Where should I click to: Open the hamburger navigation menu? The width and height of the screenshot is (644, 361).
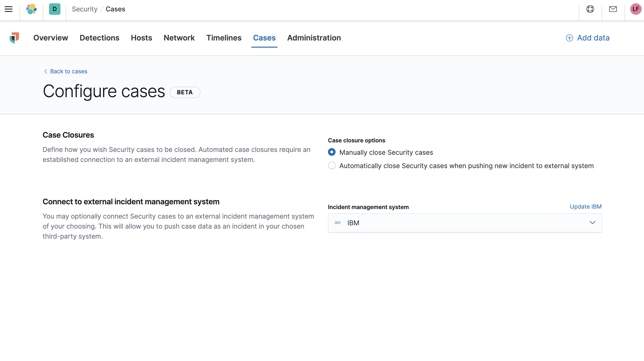[x=9, y=9]
